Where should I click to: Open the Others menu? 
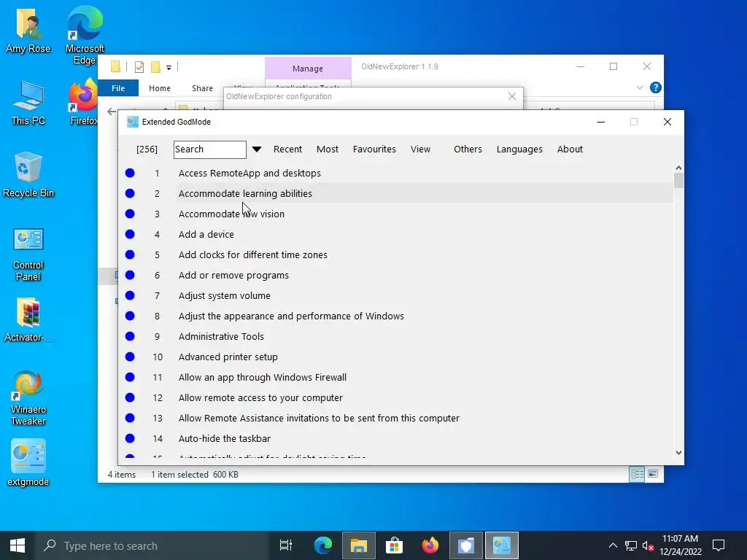[x=468, y=149]
